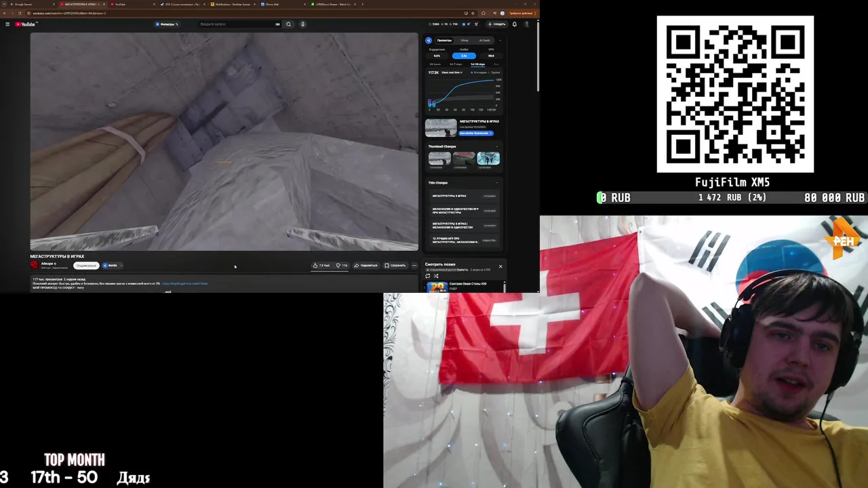Go to YouTube home via logo
The width and height of the screenshot is (868, 488).
point(26,24)
